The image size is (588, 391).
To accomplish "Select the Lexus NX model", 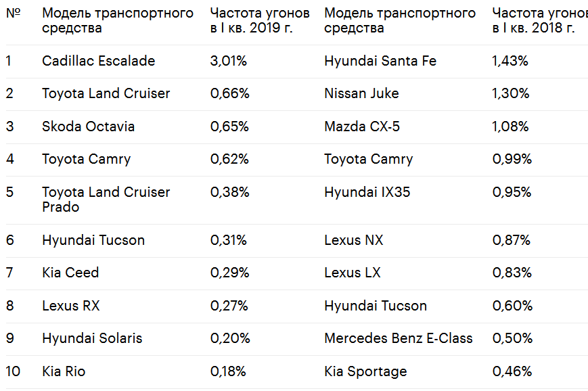I will 354,240.
